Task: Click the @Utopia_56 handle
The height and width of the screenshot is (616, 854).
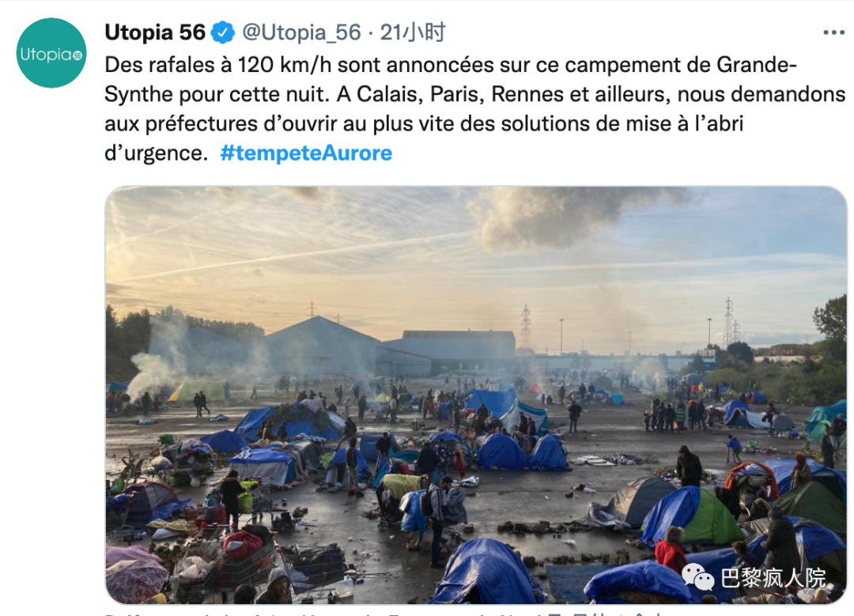Action: tap(301, 32)
